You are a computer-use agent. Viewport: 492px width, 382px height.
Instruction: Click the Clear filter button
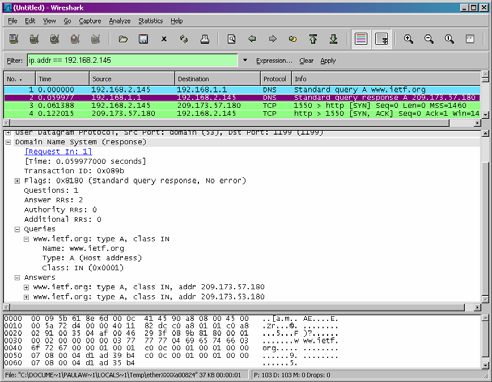(x=306, y=61)
